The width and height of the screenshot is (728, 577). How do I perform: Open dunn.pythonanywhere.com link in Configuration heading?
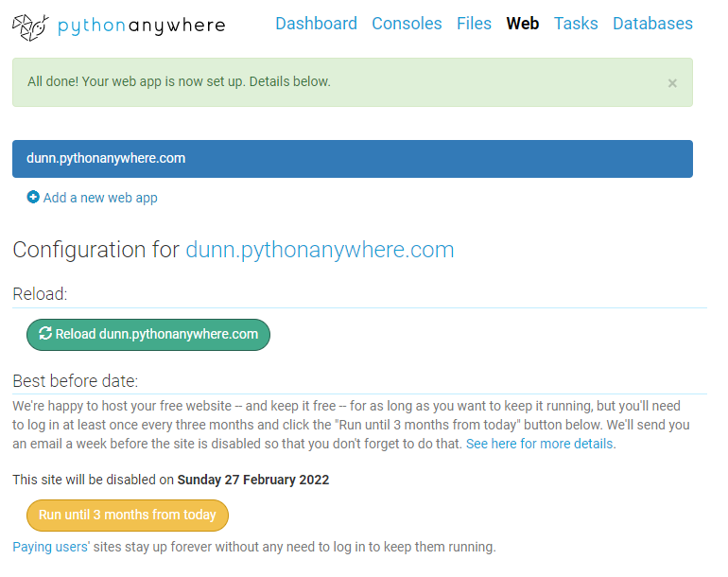tap(320, 250)
